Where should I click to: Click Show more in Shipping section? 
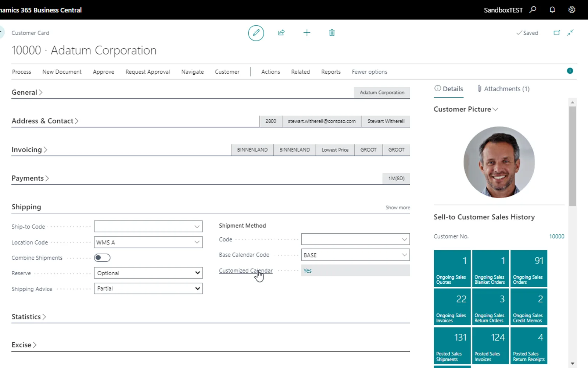[398, 208]
